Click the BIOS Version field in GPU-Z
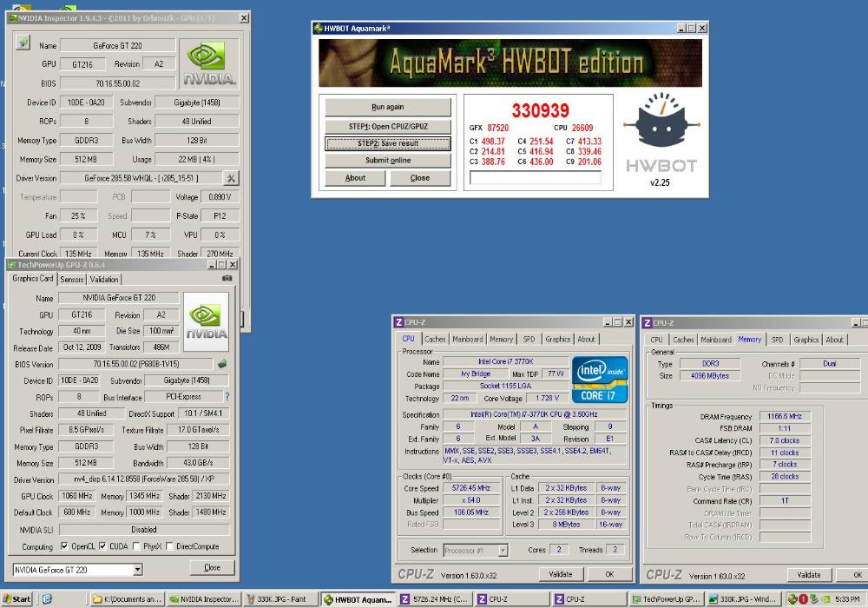The width and height of the screenshot is (868, 608). 135,364
